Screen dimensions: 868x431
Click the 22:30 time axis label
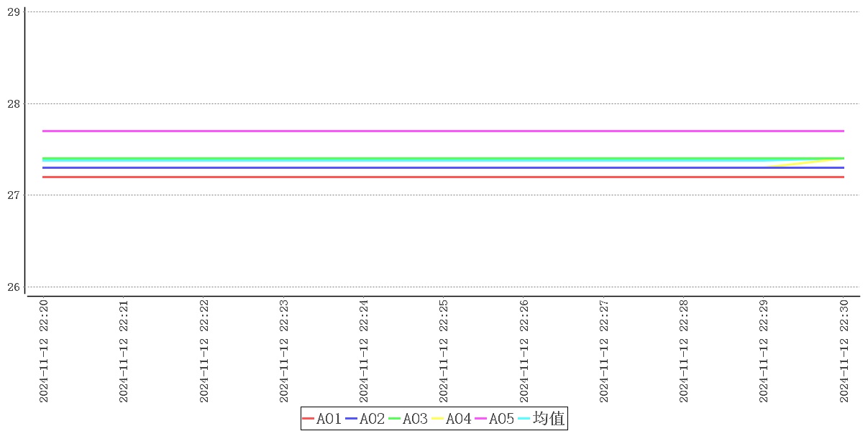point(844,351)
